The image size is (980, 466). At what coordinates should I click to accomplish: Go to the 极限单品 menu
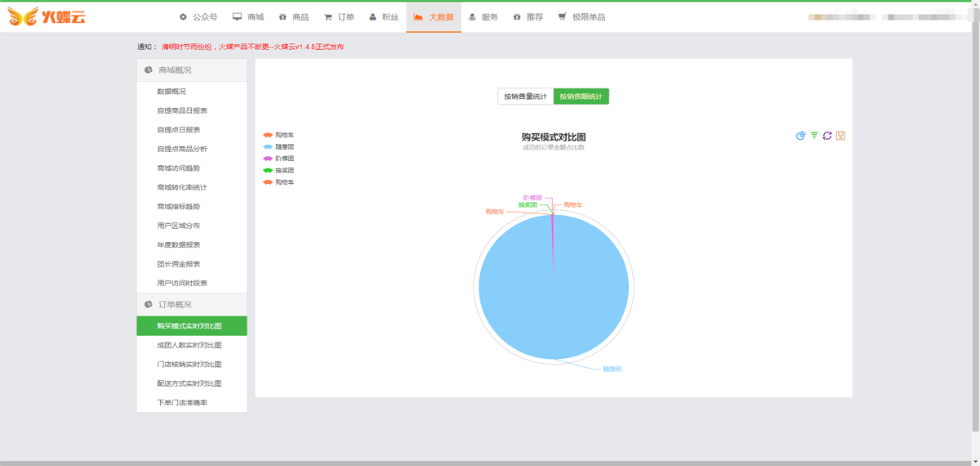point(581,17)
